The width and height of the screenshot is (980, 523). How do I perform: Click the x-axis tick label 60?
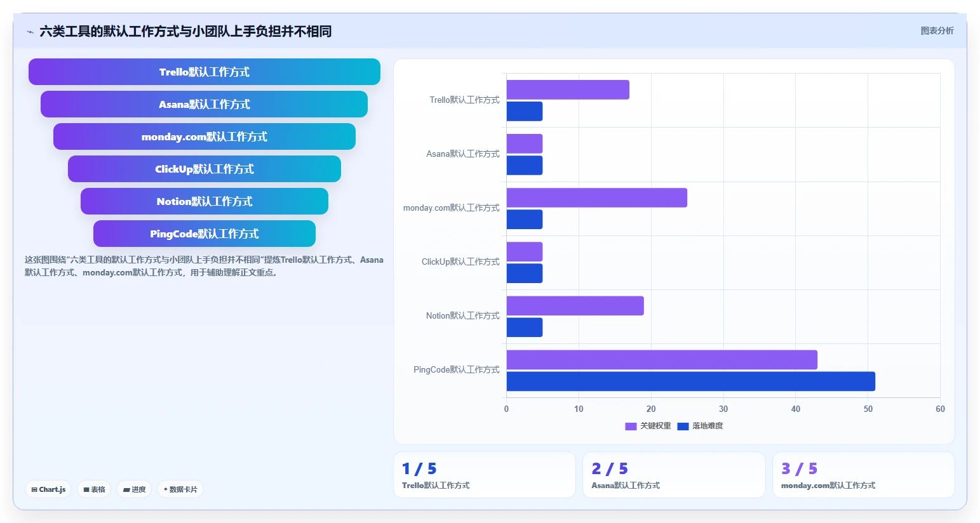click(x=940, y=409)
